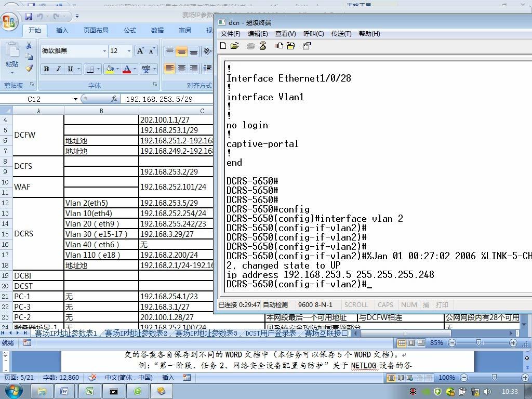Toggle middle vertical alignment
The height and width of the screenshot is (399, 532).
click(182, 51)
